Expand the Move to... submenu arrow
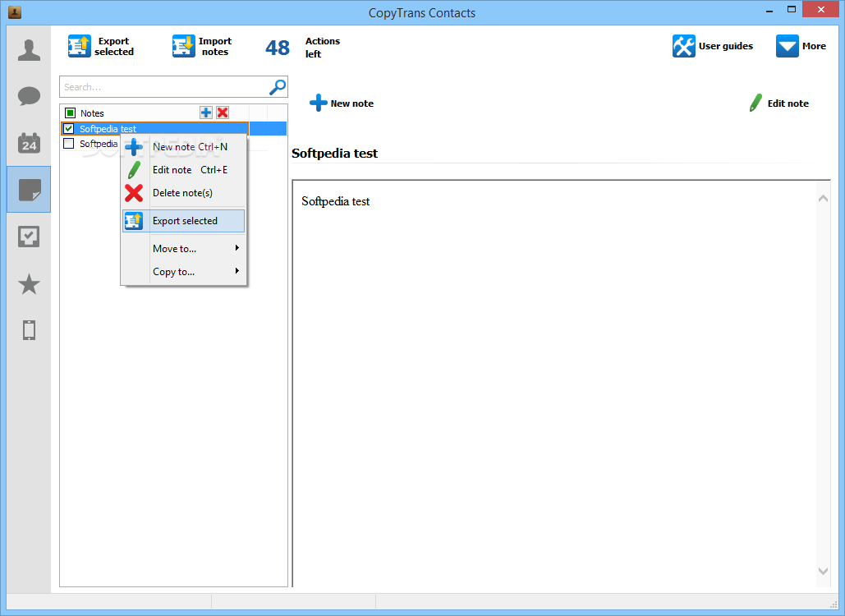 pyautogui.click(x=237, y=248)
